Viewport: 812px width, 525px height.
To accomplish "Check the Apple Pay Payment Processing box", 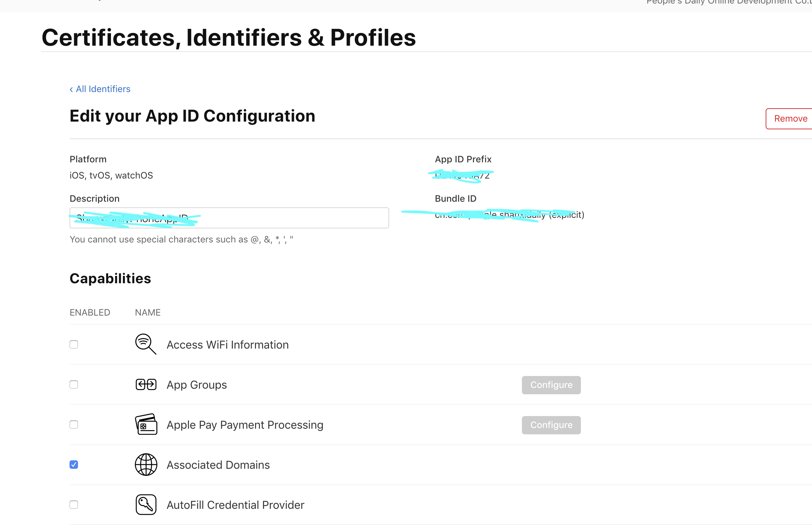I will pyautogui.click(x=74, y=424).
